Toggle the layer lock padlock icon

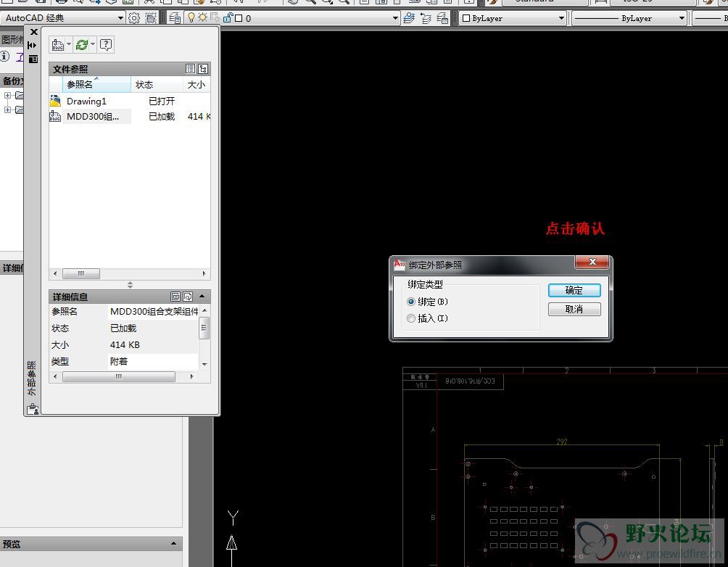pyautogui.click(x=227, y=17)
